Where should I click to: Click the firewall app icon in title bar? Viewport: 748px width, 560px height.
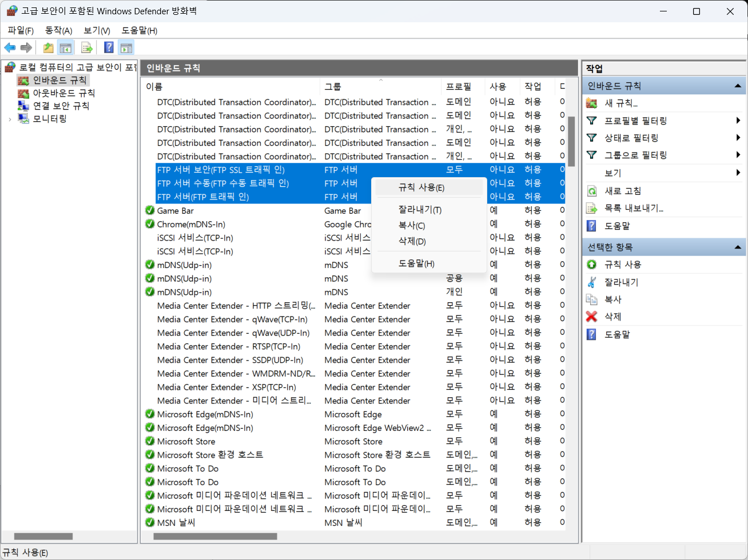11,11
